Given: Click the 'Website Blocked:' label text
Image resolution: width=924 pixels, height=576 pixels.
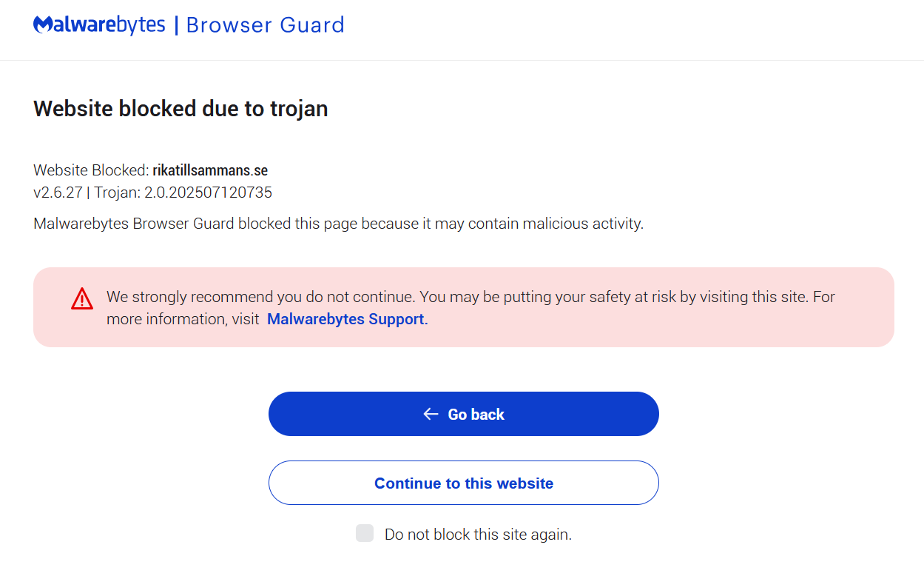Looking at the screenshot, I should coord(91,170).
